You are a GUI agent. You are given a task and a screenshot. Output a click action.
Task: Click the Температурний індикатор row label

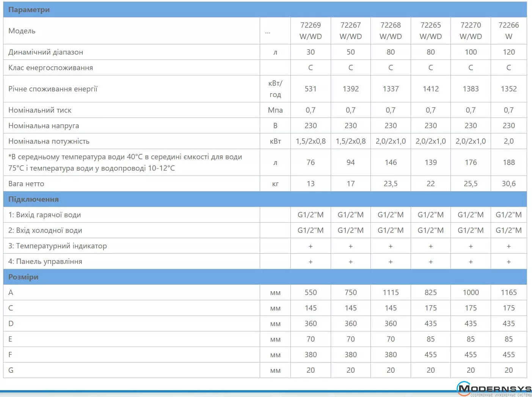[58, 246]
